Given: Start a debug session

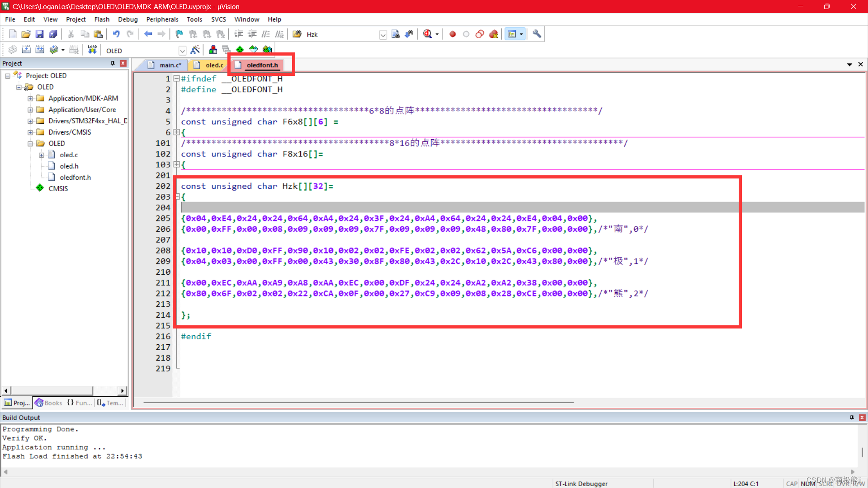Looking at the screenshot, I should [x=428, y=34].
